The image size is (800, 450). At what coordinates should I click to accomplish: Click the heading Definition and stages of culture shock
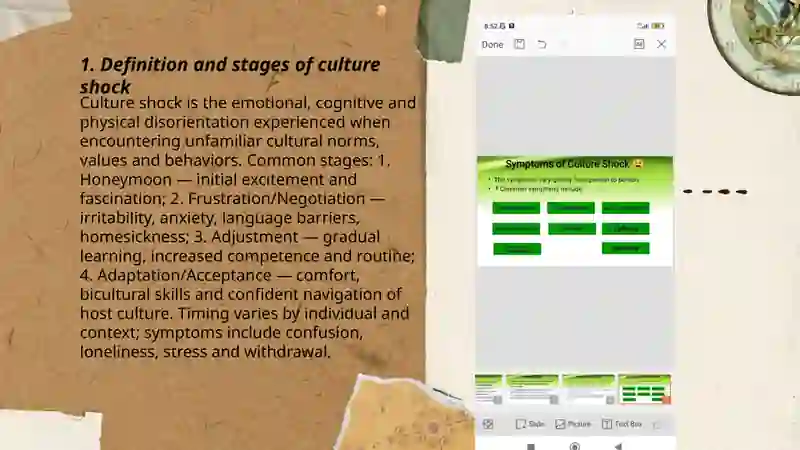point(230,76)
